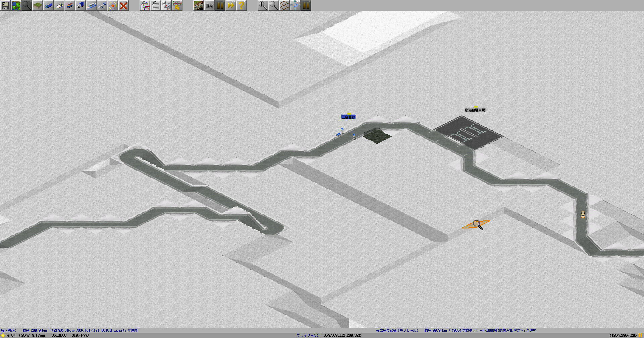644x338 pixels.
Task: Toggle pause button beside the camera icon
Action: tap(220, 5)
